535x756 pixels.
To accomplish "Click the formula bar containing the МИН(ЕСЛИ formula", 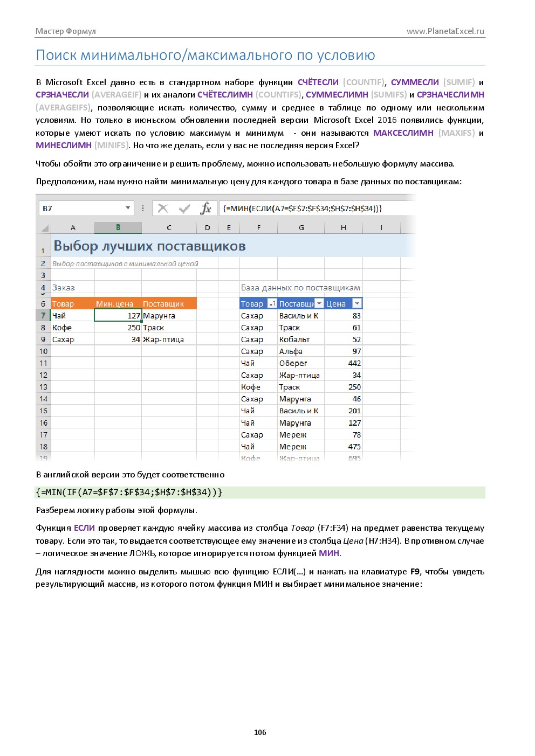I will tap(317, 209).
